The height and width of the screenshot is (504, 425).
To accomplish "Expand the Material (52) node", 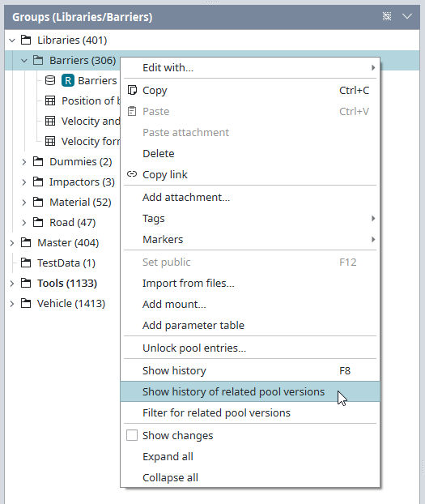I will click(24, 202).
